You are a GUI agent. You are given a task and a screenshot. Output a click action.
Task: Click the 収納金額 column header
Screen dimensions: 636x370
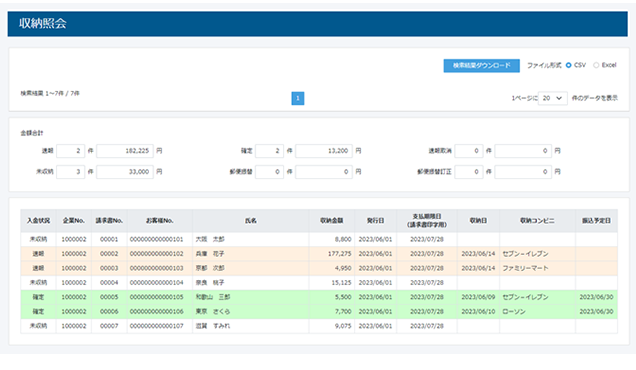[x=332, y=221]
